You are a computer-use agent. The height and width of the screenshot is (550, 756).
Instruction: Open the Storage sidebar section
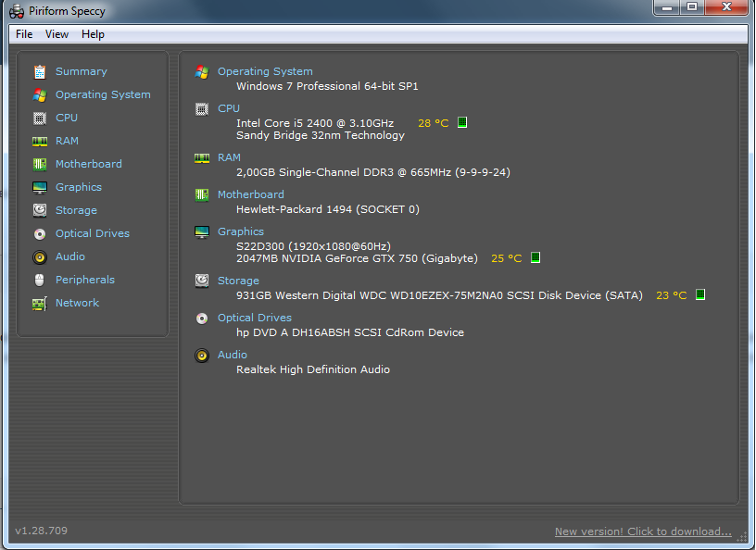[x=76, y=210]
